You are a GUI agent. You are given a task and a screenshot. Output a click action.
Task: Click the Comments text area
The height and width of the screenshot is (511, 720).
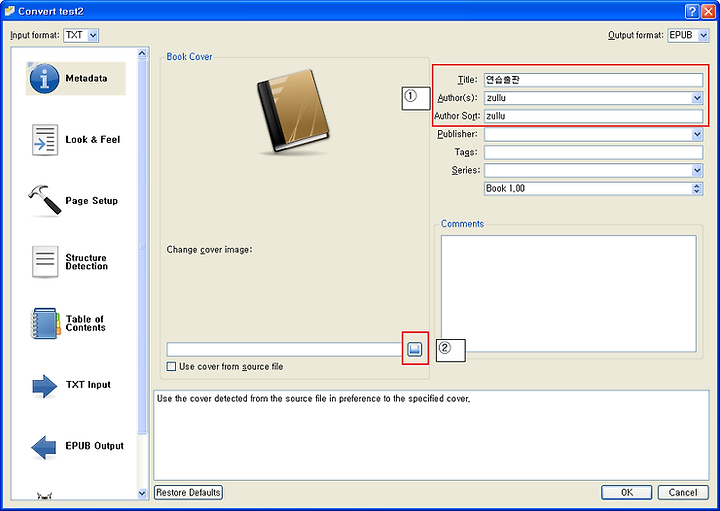568,294
